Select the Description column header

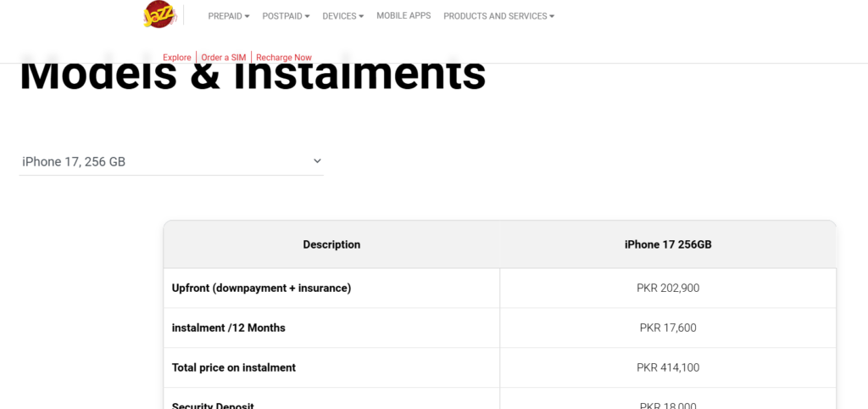[x=331, y=244]
